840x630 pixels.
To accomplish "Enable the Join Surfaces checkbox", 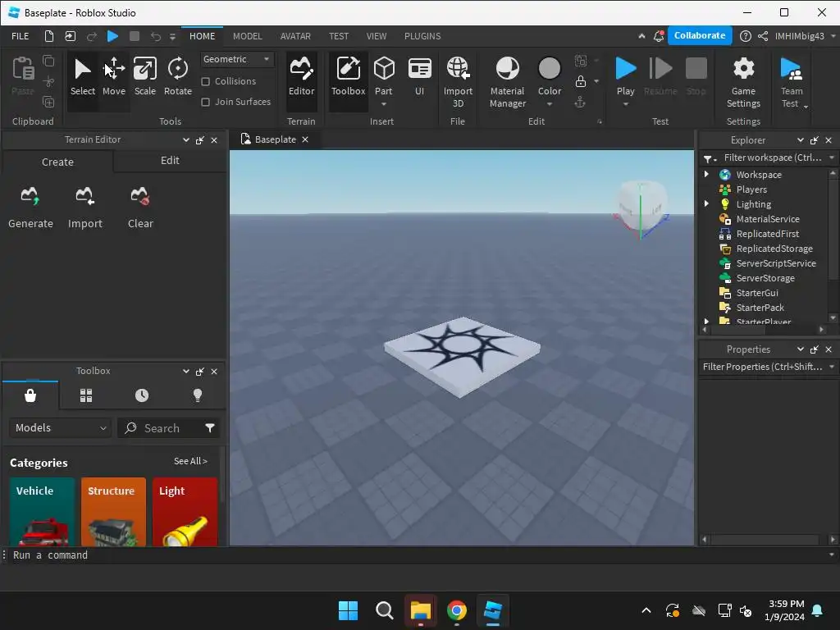I will click(x=205, y=102).
